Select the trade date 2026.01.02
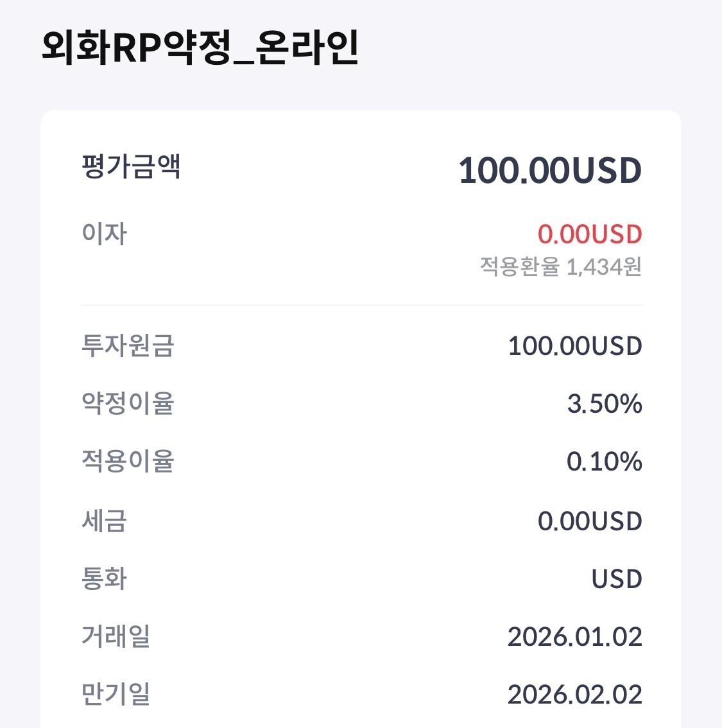This screenshot has width=722, height=728. pyautogui.click(x=574, y=637)
